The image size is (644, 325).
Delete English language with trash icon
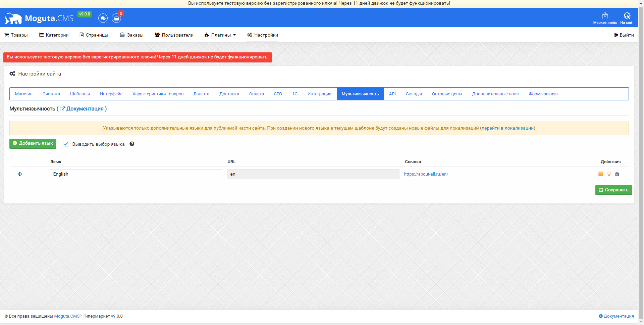pyautogui.click(x=617, y=174)
